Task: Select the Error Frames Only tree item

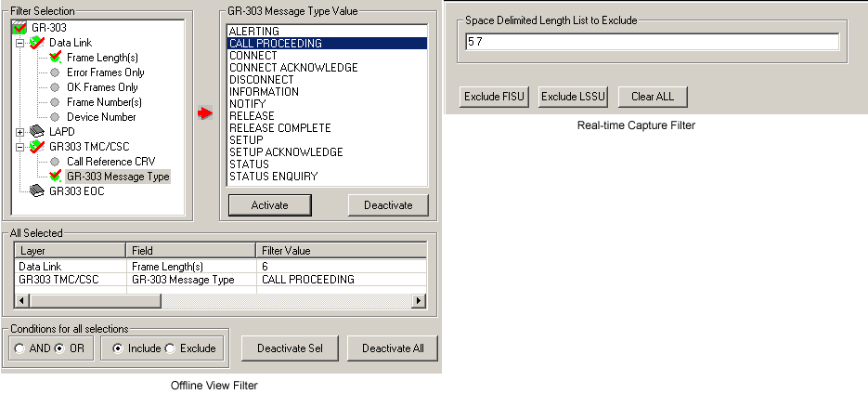Action: [106, 72]
